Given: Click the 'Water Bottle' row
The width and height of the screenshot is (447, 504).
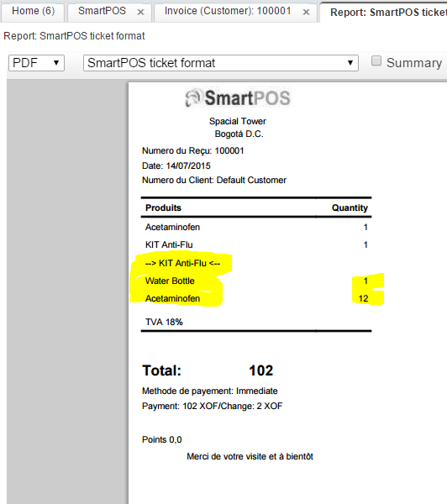Looking at the screenshot, I should 256,281.
